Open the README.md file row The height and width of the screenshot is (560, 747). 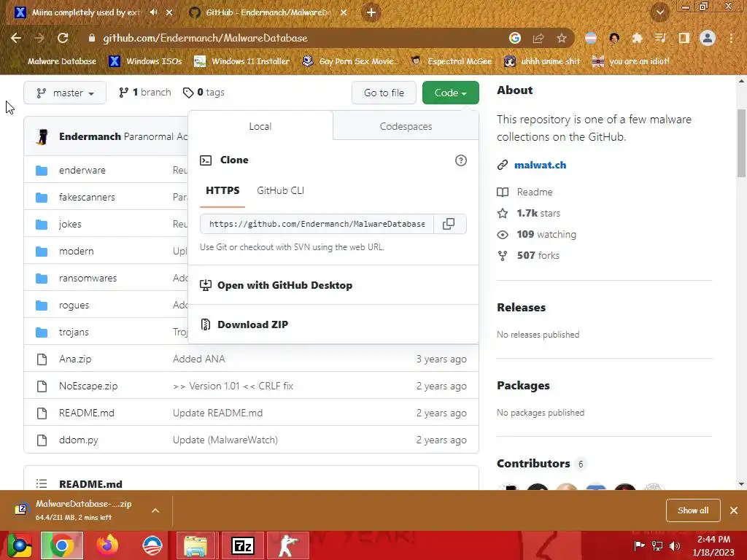(251, 413)
